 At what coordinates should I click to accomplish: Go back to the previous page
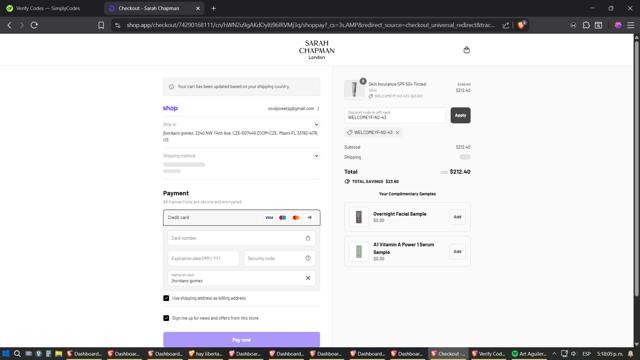(9, 25)
